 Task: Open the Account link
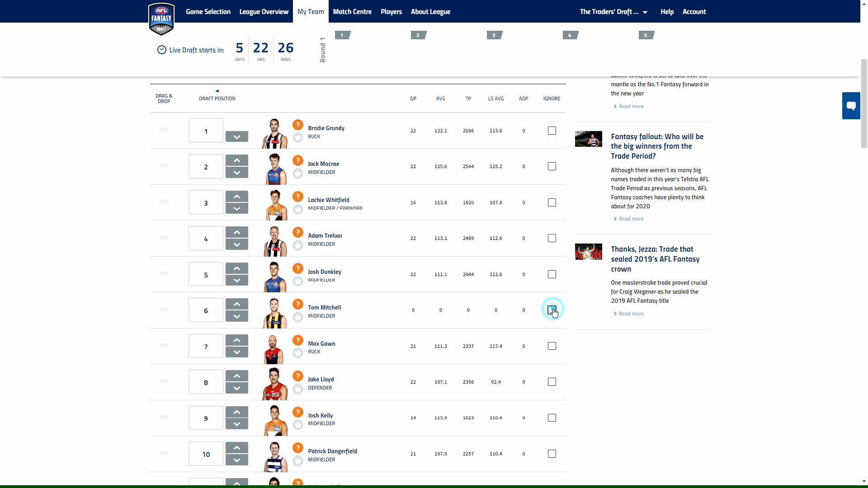pyautogui.click(x=694, y=12)
